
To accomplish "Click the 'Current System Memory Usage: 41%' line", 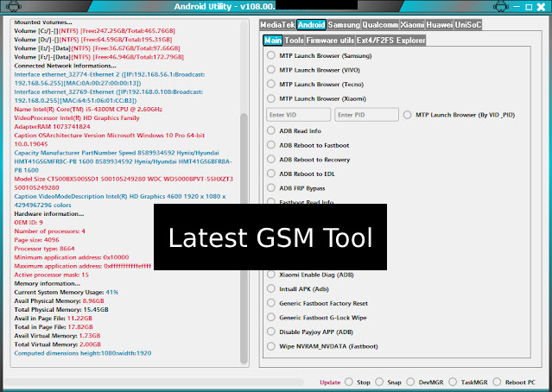I will [67, 293].
